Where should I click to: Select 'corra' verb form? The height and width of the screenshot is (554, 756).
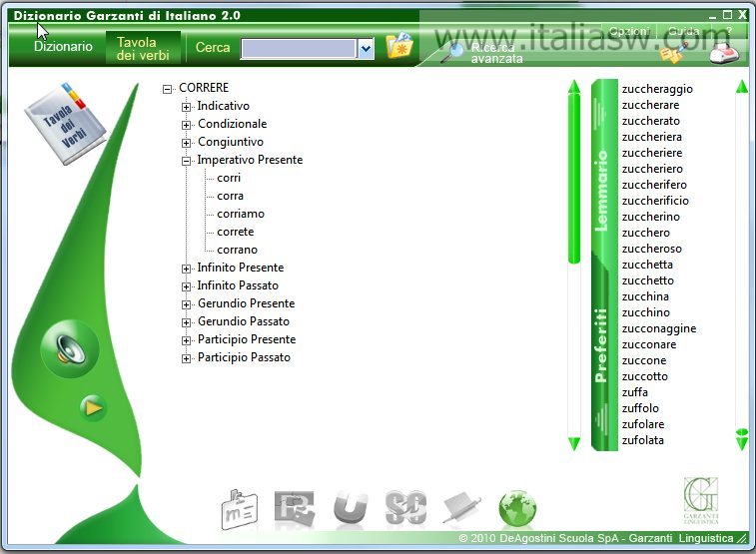[x=230, y=196]
